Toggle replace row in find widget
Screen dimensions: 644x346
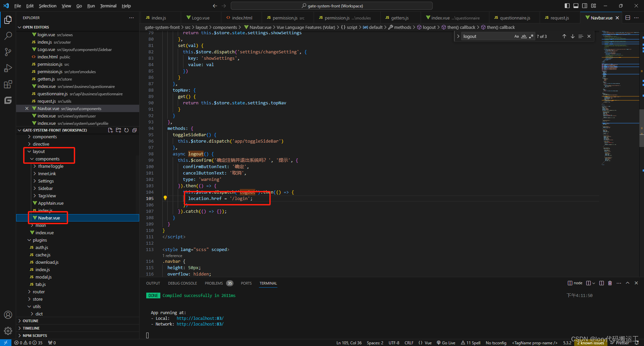(458, 36)
